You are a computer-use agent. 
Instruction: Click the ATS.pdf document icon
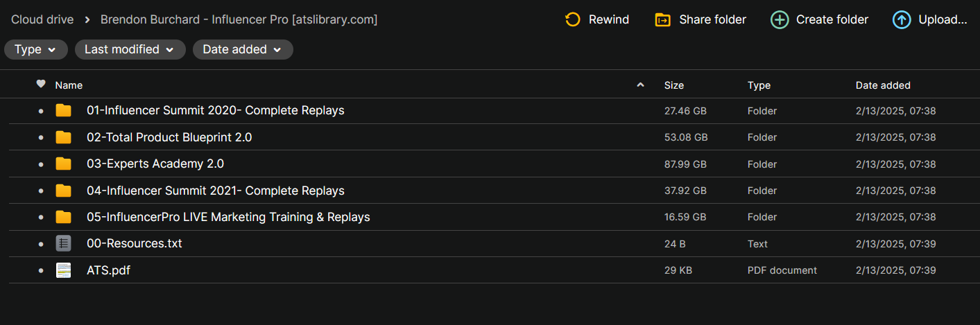(64, 270)
